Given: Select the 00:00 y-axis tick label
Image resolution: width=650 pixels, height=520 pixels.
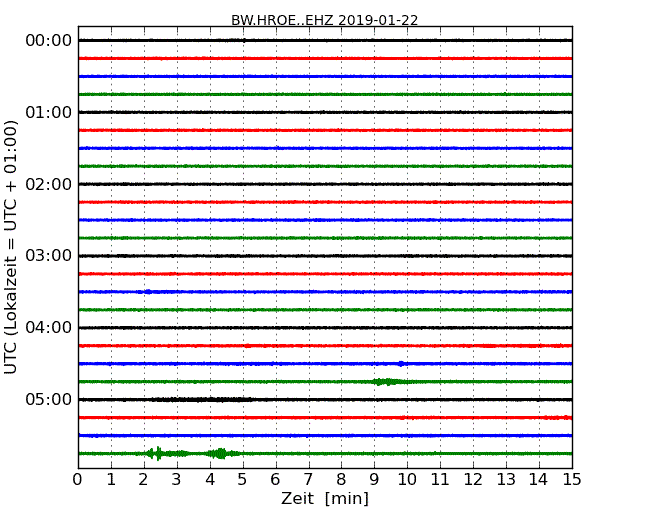Looking at the screenshot, I should coord(49,41).
